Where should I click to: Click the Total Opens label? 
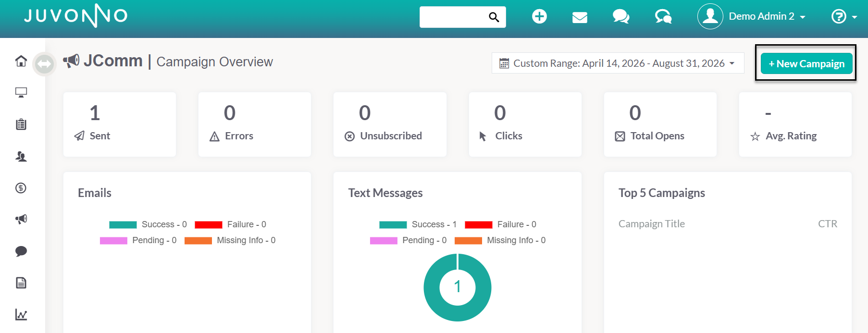pos(657,136)
